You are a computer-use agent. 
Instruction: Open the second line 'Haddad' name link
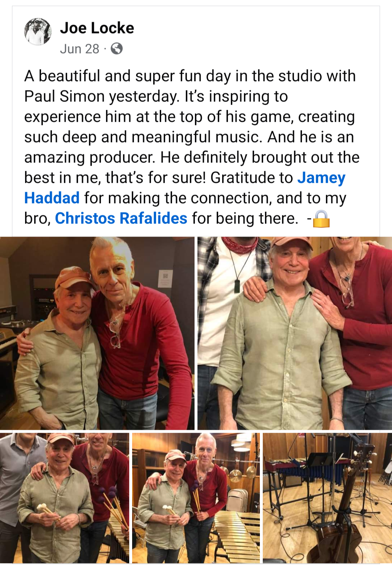[x=52, y=198]
